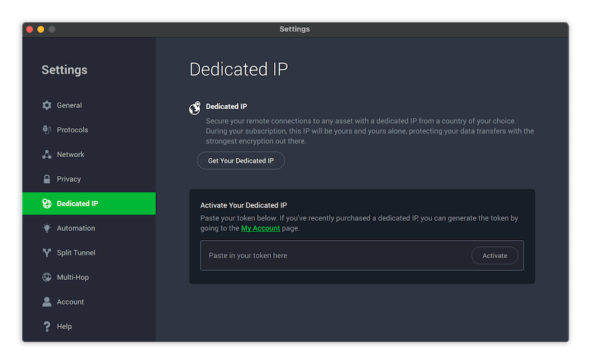Click the Automation lightbulb icon
Viewport: 591px width, 364px height.
(x=47, y=228)
